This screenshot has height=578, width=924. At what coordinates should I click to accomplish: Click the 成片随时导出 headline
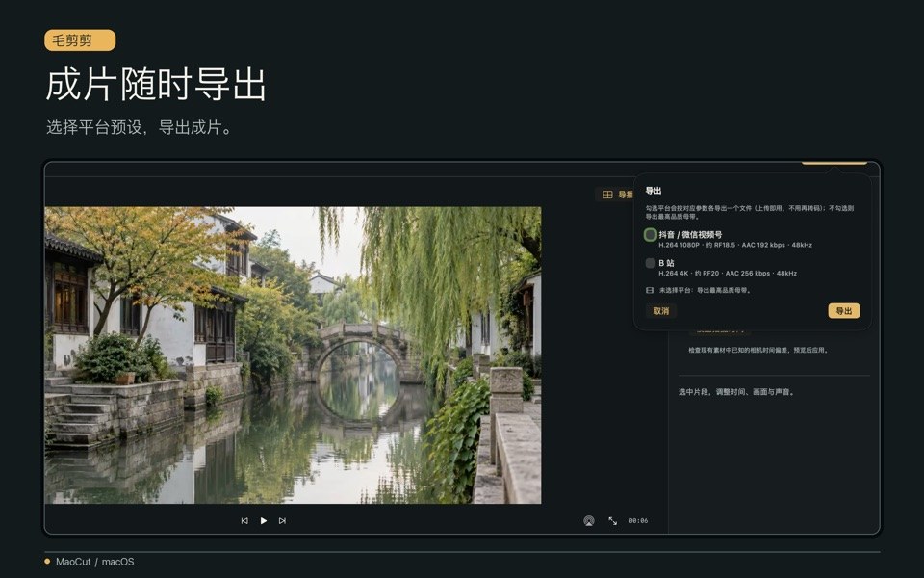pyautogui.click(x=156, y=84)
